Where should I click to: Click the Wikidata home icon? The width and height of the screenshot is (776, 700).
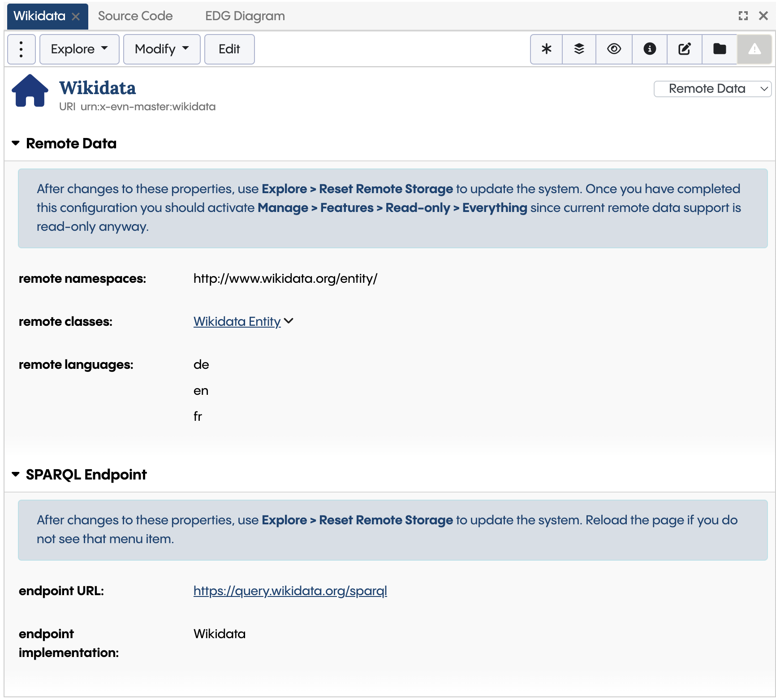(30, 91)
